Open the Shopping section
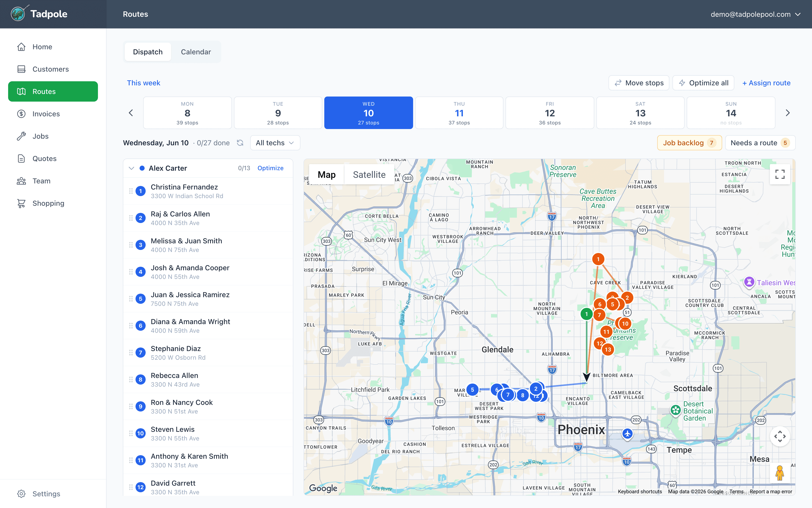This screenshot has width=812, height=508. (53, 203)
